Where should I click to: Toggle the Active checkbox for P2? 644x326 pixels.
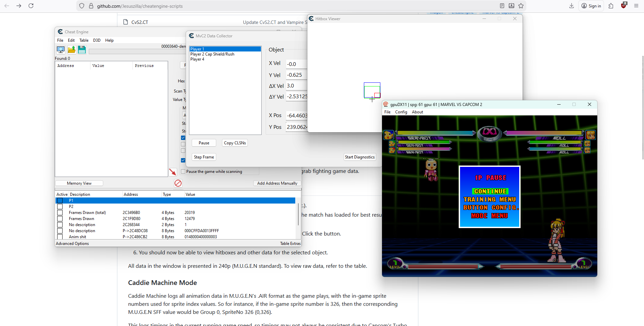pyautogui.click(x=60, y=207)
